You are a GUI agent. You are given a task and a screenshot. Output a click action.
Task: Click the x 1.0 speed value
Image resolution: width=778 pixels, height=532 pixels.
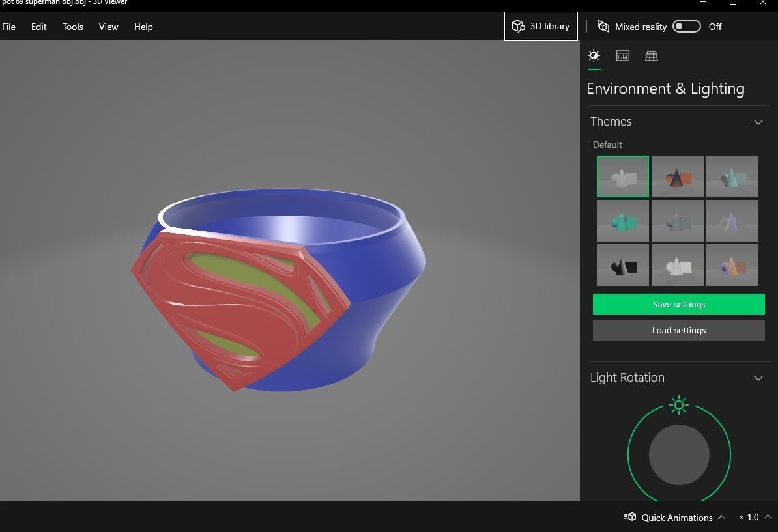click(x=749, y=517)
